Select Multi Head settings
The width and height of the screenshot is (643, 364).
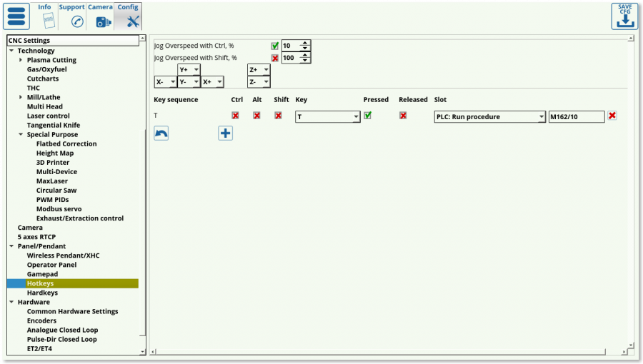[45, 106]
